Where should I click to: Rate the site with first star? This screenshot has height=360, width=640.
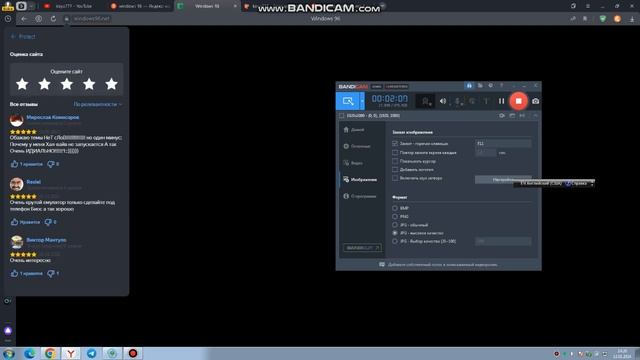pos(22,84)
